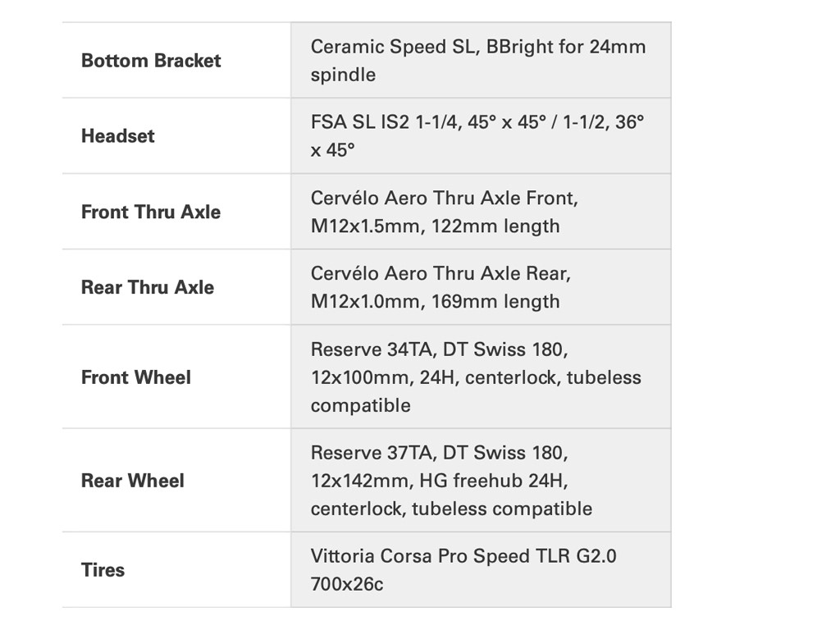840x630 pixels.
Task: Click the Cervélo Aero Thru Axle Rear text
Action: [441, 273]
